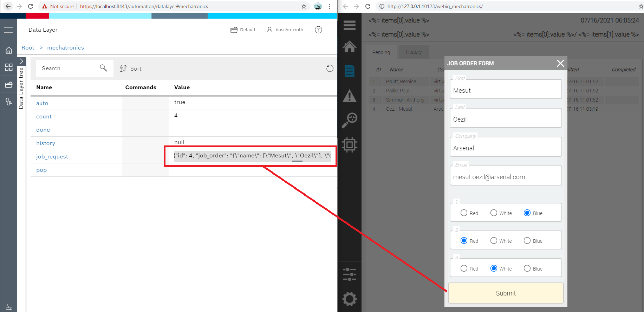Screen dimensions: 644x312
Task: Switch to the Pending tab
Action: point(381,52)
